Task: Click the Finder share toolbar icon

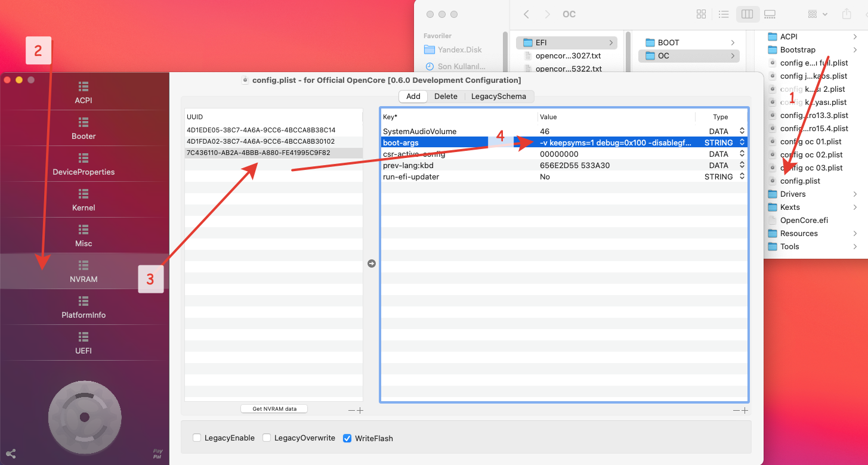Action: click(847, 14)
